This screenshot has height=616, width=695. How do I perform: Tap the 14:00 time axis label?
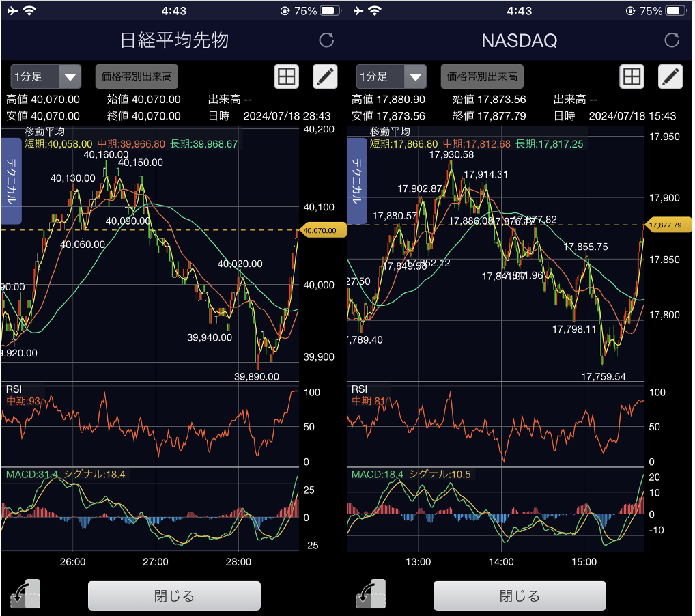coord(501,562)
